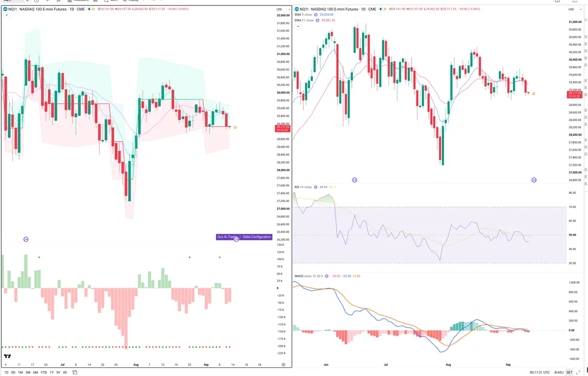This screenshot has height=376, width=588.
Task: Click the Aug label on left chart time axis
Action: click(136, 365)
